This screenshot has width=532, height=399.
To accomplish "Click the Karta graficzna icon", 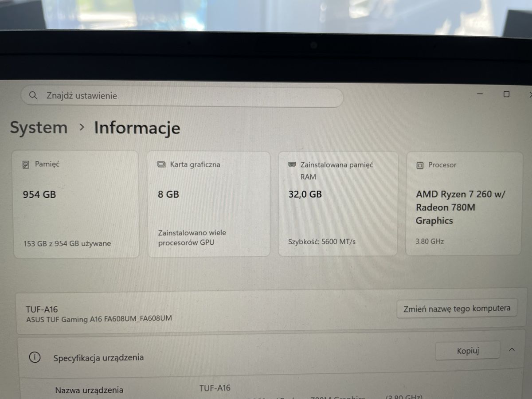I will tap(161, 164).
